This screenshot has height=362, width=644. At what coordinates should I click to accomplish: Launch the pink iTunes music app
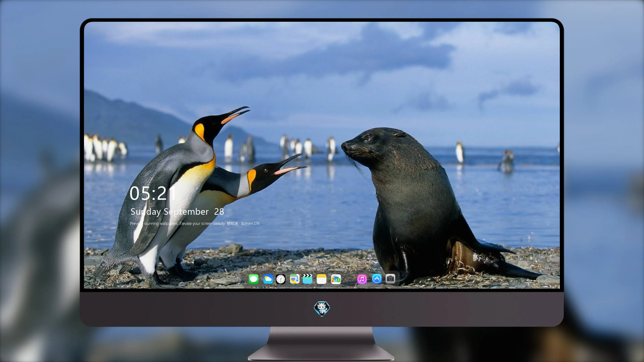[362, 279]
